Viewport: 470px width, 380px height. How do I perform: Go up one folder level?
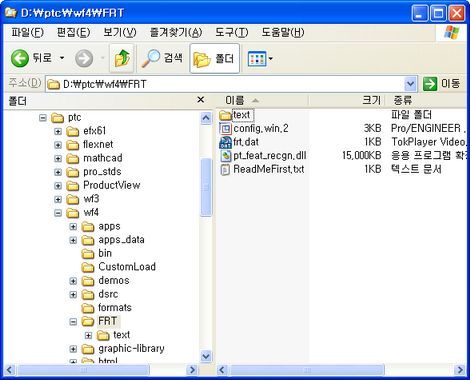[x=122, y=58]
